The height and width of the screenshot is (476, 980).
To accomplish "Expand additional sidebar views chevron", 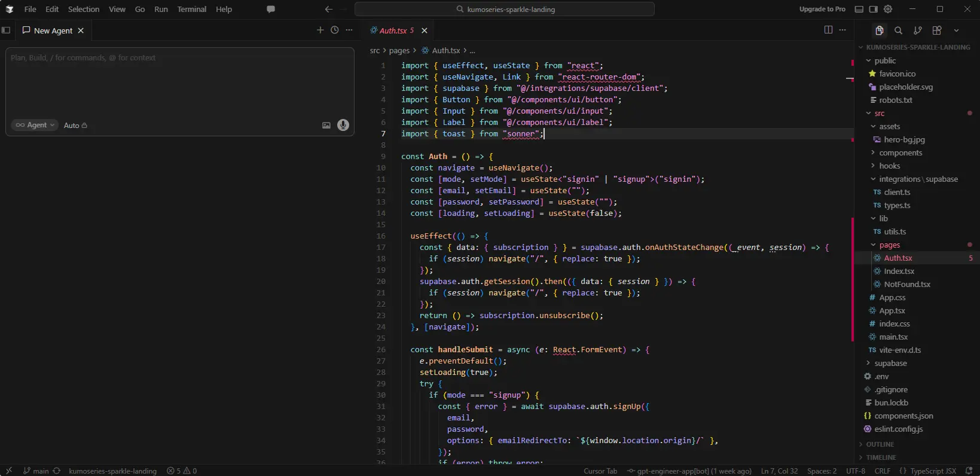I will (956, 30).
